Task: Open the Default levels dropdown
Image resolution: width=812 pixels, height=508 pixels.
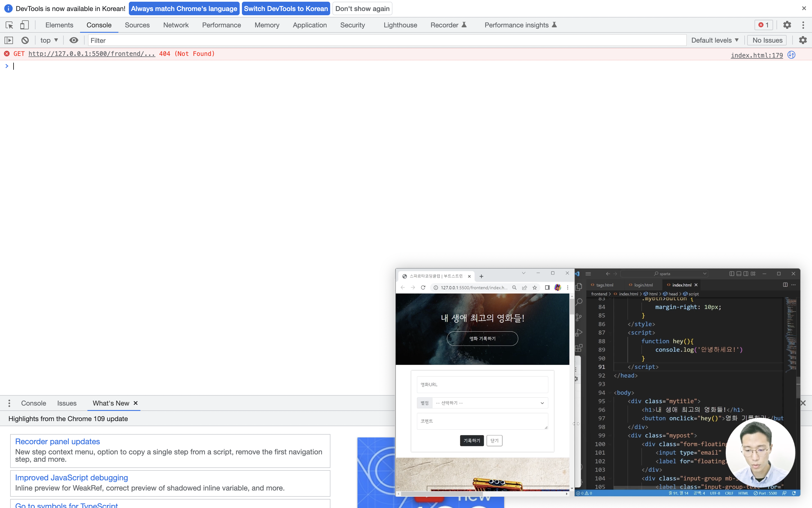Action: (715, 40)
